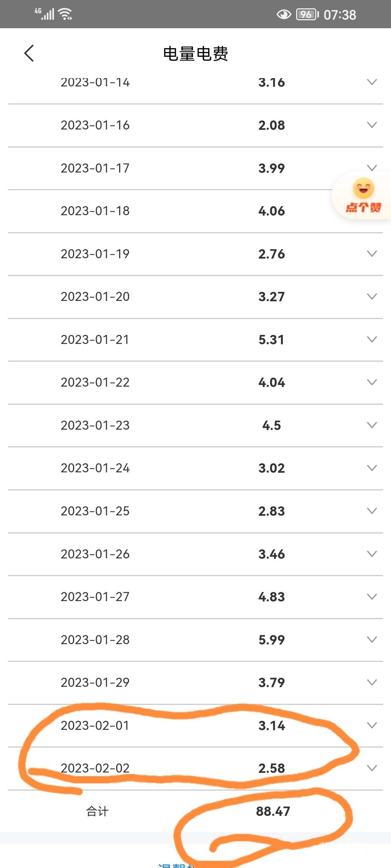Screen dimensions: 391x868
Task: Tap the battery indicator showing 96
Action: 307,14
